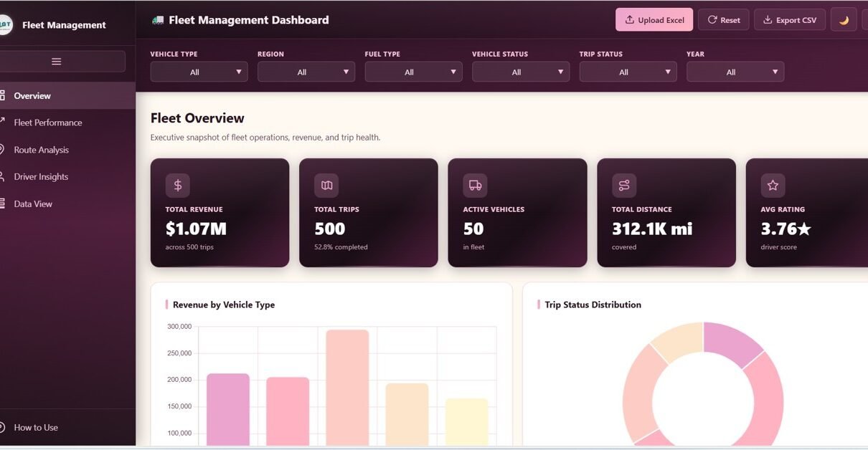
Task: Click the truck emoji in the dashboard title
Action: click(x=158, y=20)
